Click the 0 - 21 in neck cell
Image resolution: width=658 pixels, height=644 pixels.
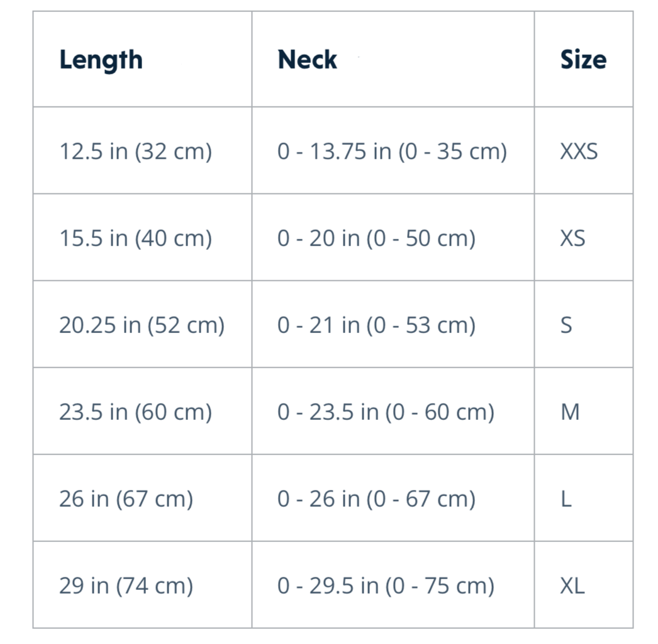[x=376, y=325]
